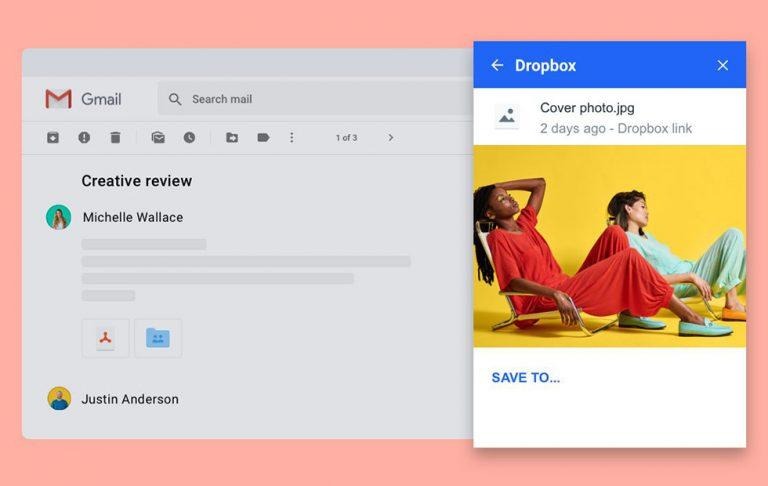The height and width of the screenshot is (486, 768).
Task: Click the 1 of 3 counter
Action: tap(346, 138)
